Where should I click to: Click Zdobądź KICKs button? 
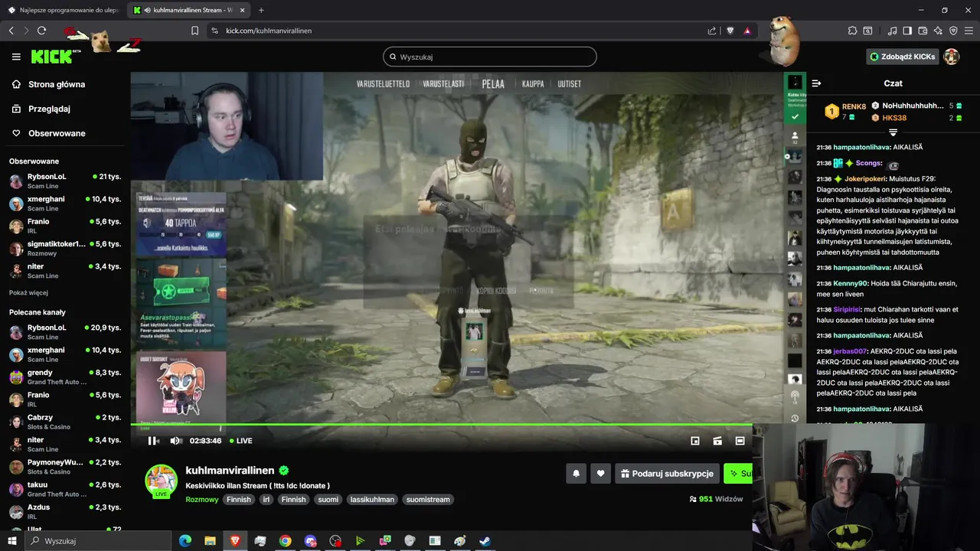[902, 57]
